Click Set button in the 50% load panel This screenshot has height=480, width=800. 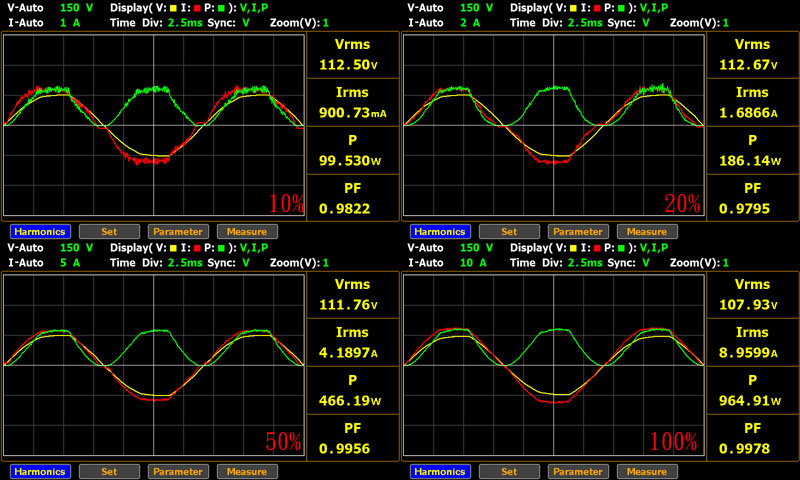(x=109, y=471)
